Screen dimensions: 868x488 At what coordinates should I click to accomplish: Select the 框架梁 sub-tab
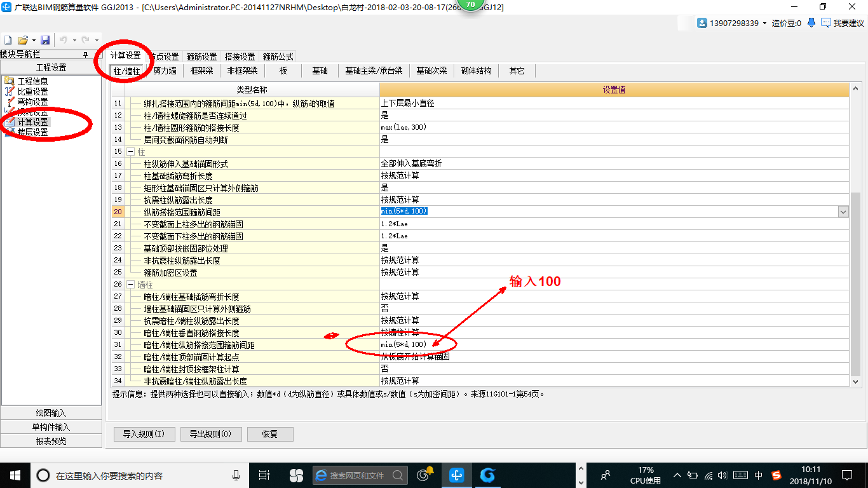(x=201, y=71)
